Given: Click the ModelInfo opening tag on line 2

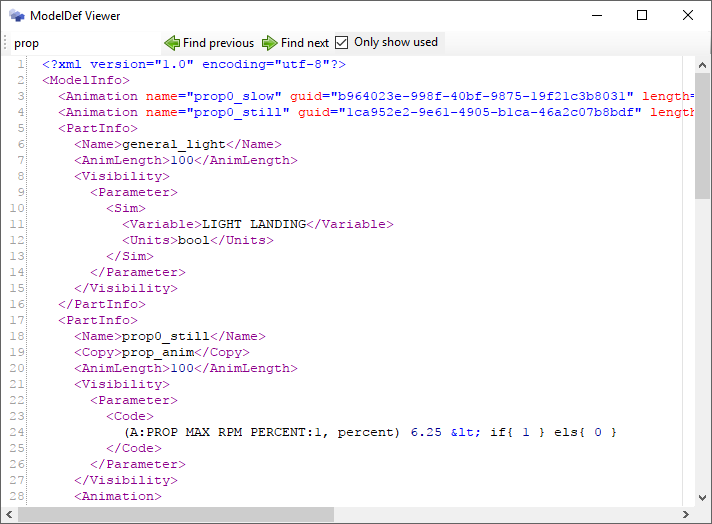Looking at the screenshot, I should (x=86, y=80).
